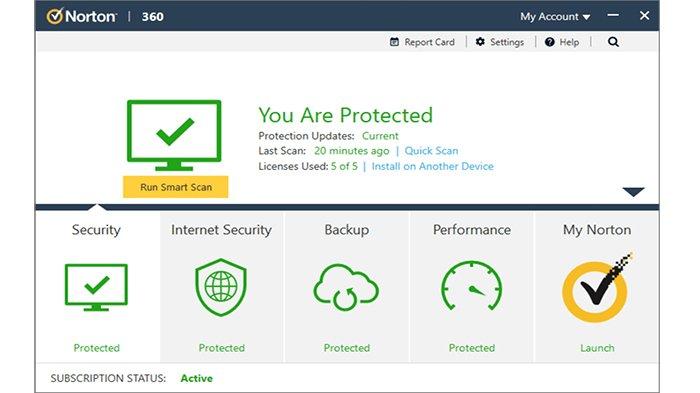The height and width of the screenshot is (393, 700).
Task: Open Settings from the toolbar
Action: tap(500, 42)
